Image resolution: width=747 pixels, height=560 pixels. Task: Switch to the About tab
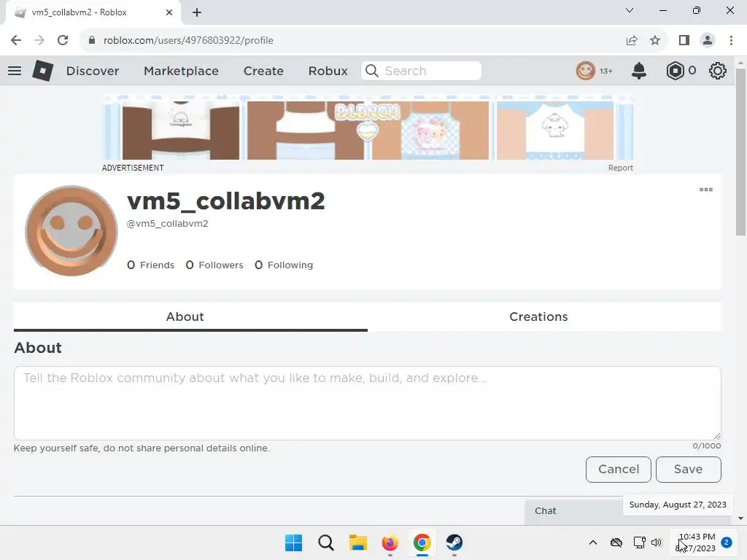185,316
